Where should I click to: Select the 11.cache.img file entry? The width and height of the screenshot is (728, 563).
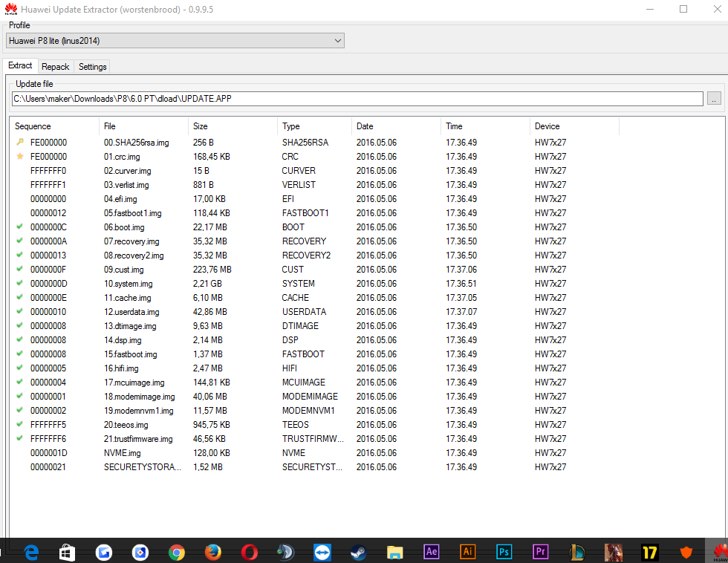[x=127, y=298]
